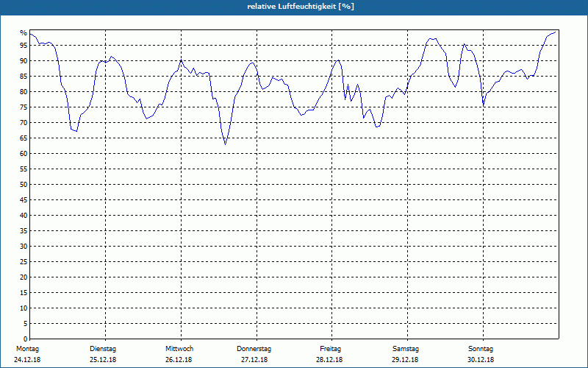Click the % unit label on y-axis

(x=24, y=33)
